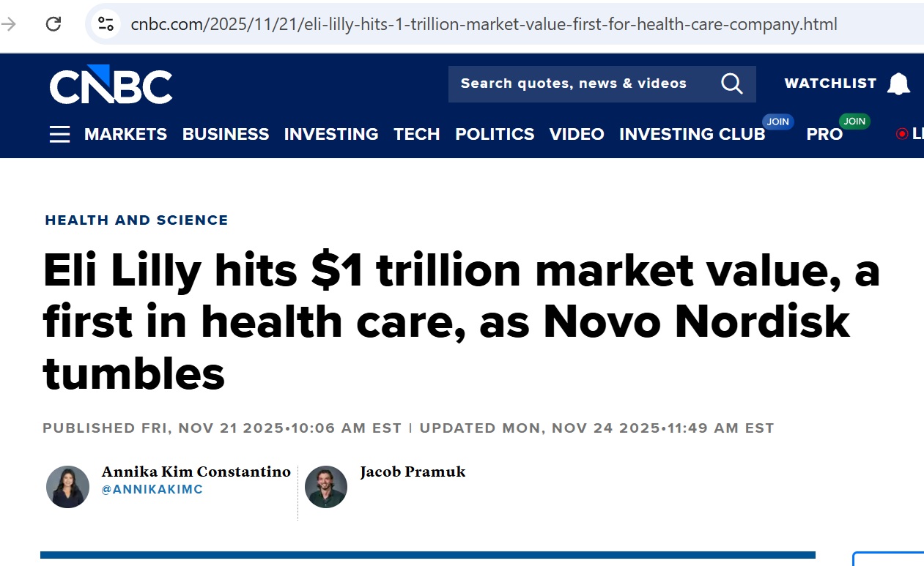Open Annika Kim Constantino's profile photo
The width and height of the screenshot is (924, 566).
point(68,487)
